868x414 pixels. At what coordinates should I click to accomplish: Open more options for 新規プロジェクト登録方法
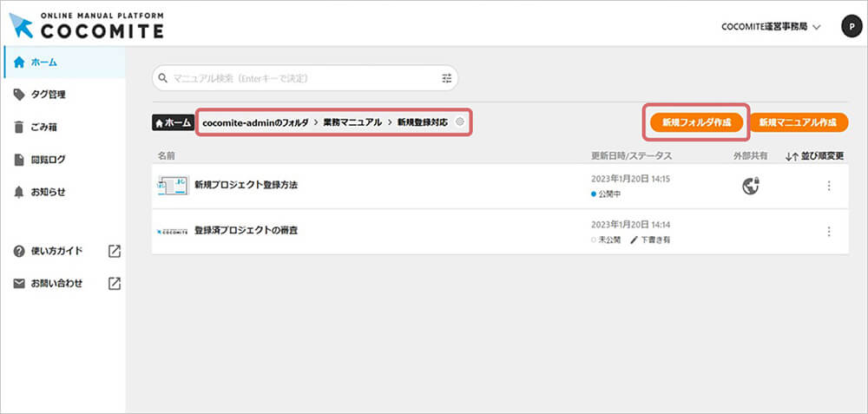point(829,186)
